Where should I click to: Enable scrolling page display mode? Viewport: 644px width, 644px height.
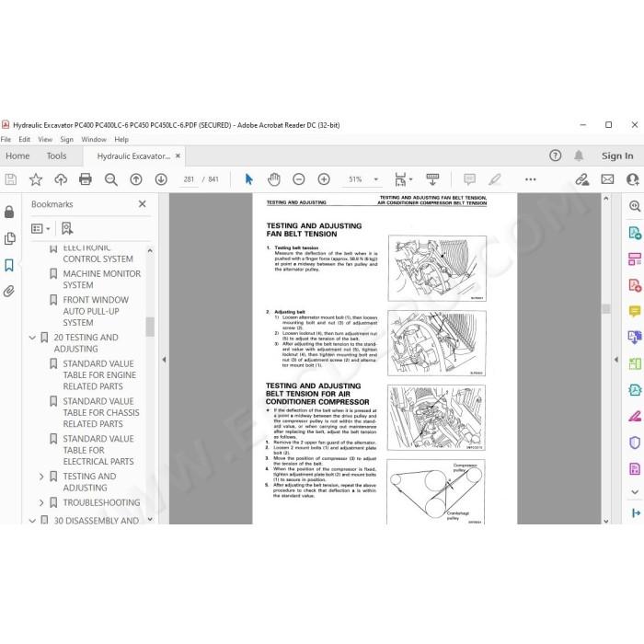[432, 179]
